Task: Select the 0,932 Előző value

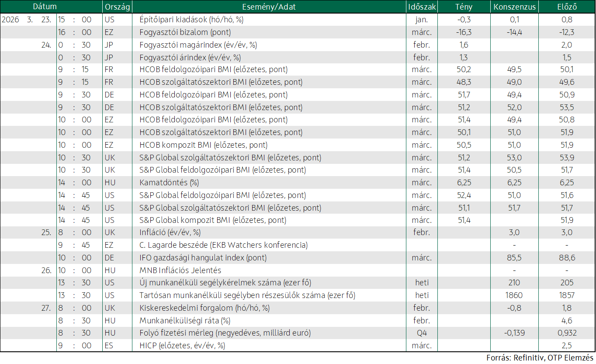Action: pyautogui.click(x=567, y=333)
